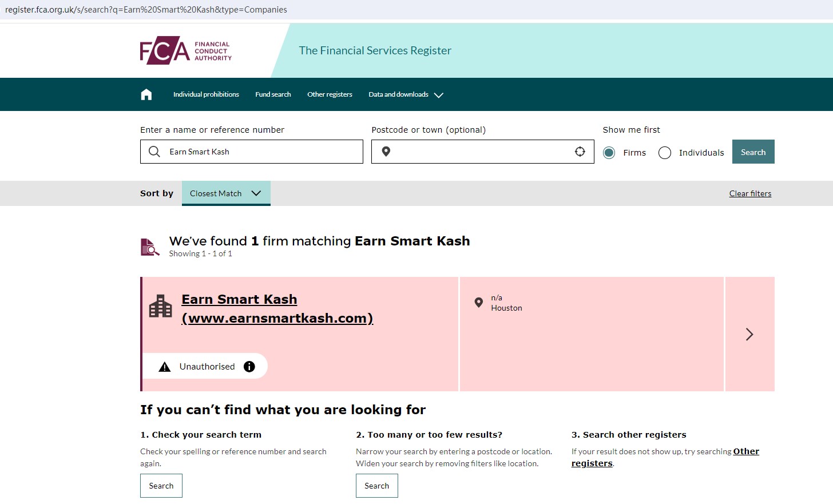Viewport: 833px width, 504px height.
Task: Go to the home page icon
Action: pyautogui.click(x=146, y=94)
